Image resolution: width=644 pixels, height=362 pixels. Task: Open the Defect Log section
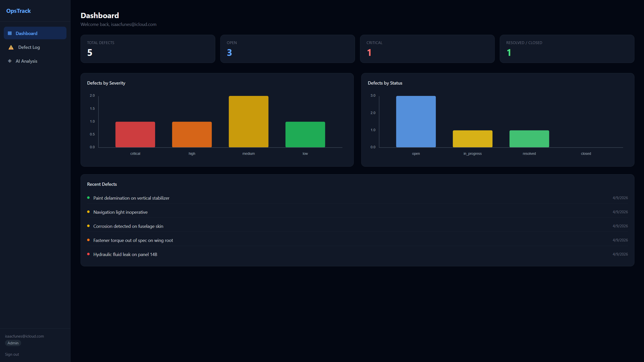[29, 47]
